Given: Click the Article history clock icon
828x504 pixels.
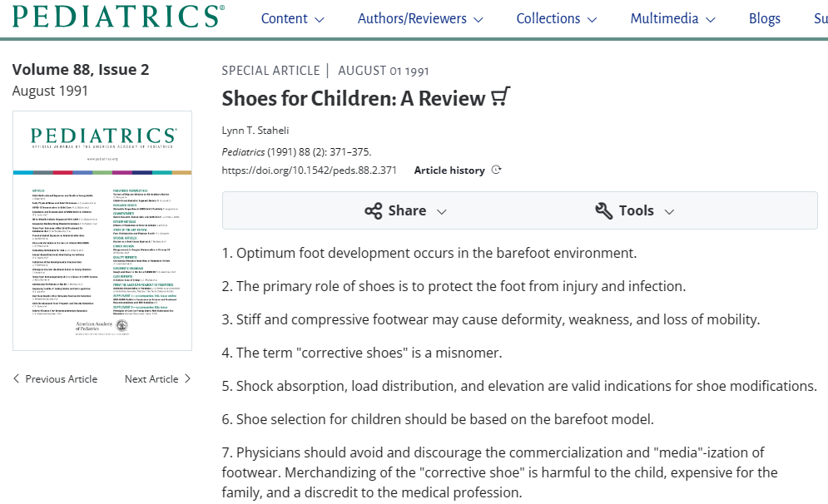Looking at the screenshot, I should coord(497,170).
